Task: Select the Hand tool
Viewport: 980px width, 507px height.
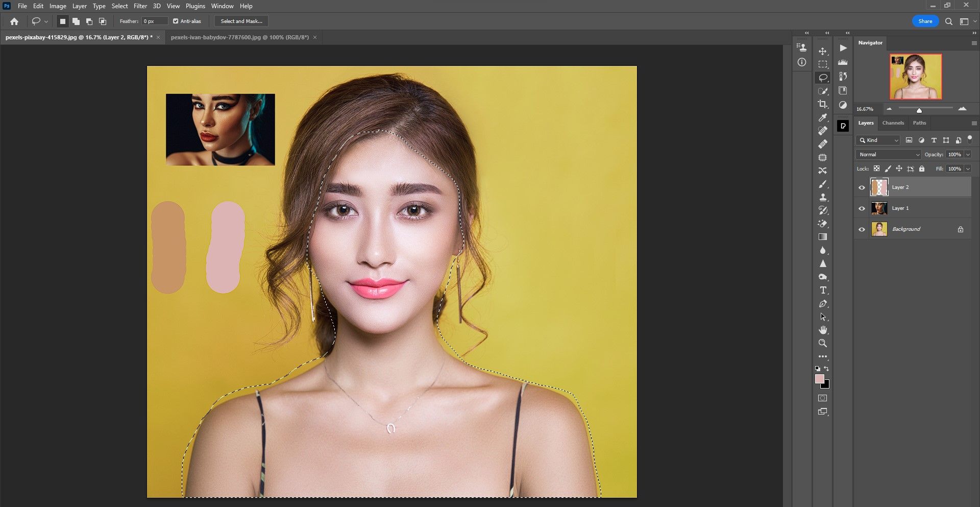Action: (822, 330)
